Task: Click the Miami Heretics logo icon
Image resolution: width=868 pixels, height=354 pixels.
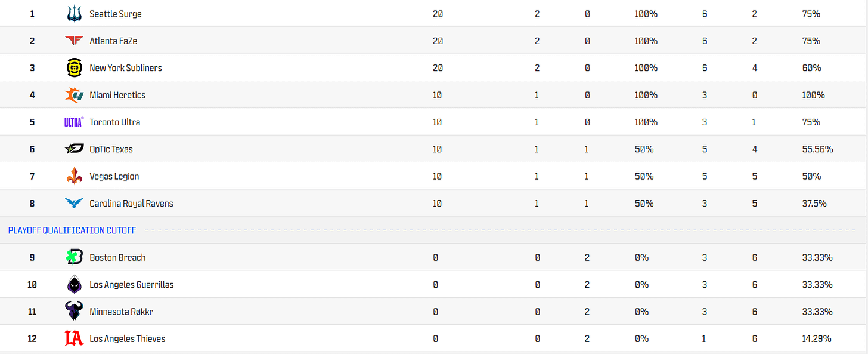Action: [74, 95]
